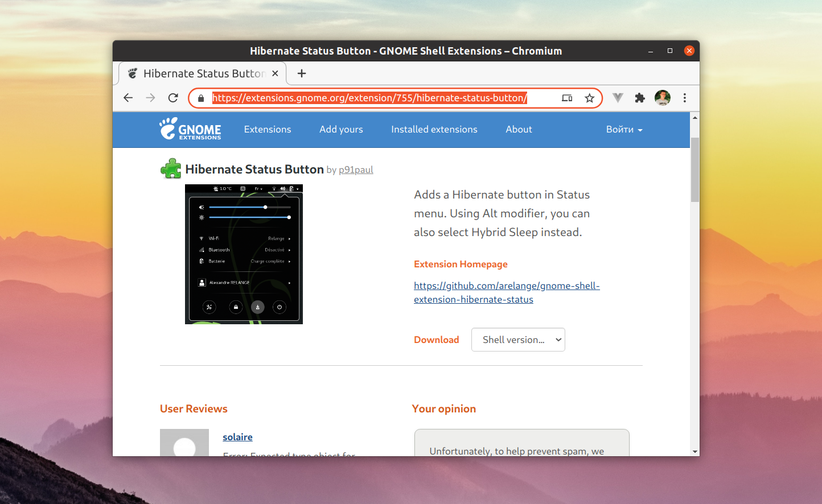The width and height of the screenshot is (822, 504).
Task: Open a new tab with plus button
Action: pos(302,73)
